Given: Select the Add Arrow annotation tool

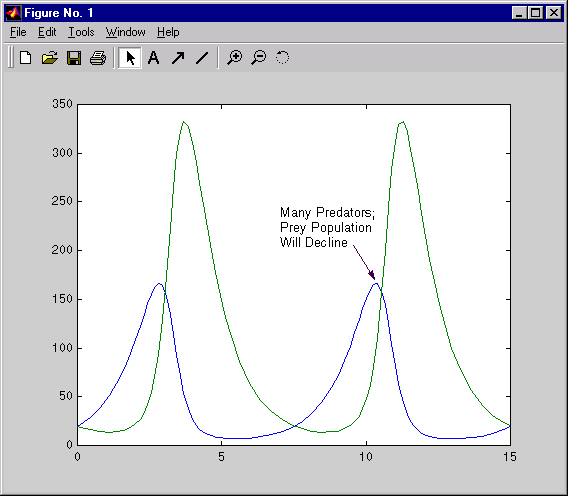Looking at the screenshot, I should tap(178, 58).
